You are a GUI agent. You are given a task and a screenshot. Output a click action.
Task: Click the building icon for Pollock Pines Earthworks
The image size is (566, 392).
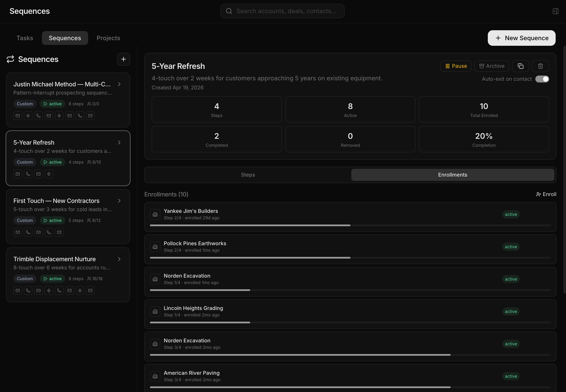pos(155,247)
